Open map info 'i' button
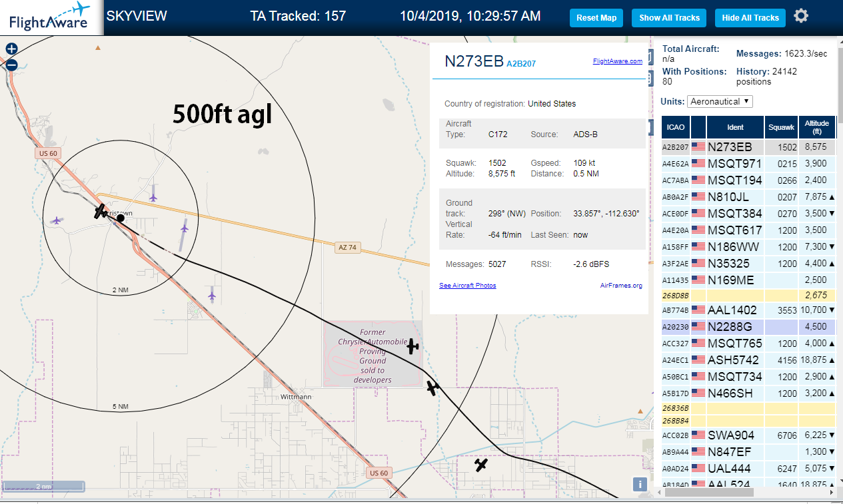The width and height of the screenshot is (843, 504). click(639, 484)
